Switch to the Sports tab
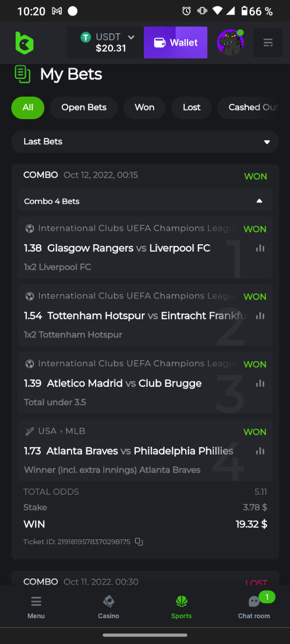The height and width of the screenshot is (644, 290). click(181, 606)
